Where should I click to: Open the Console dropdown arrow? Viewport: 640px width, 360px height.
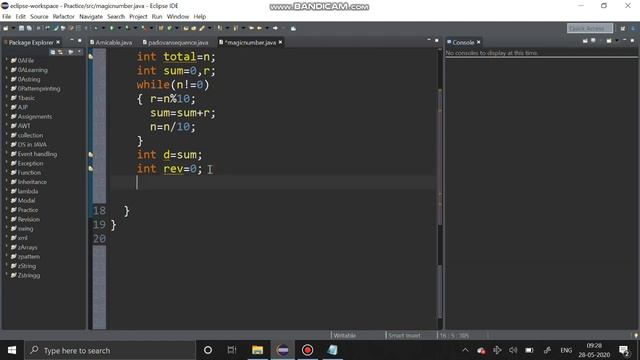pyautogui.click(x=617, y=40)
